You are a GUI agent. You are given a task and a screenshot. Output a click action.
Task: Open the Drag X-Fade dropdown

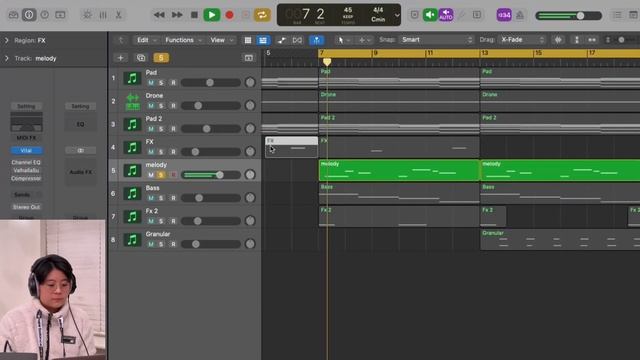tap(522, 40)
